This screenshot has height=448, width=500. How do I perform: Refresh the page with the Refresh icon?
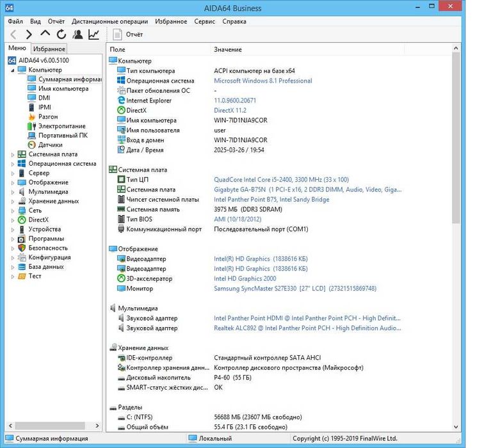pos(61,34)
